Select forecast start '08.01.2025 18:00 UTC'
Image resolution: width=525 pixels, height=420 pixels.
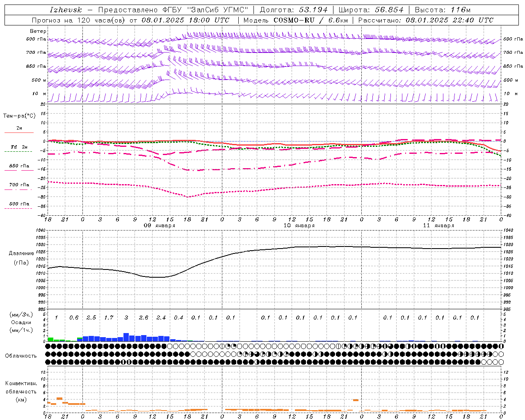tap(185, 20)
